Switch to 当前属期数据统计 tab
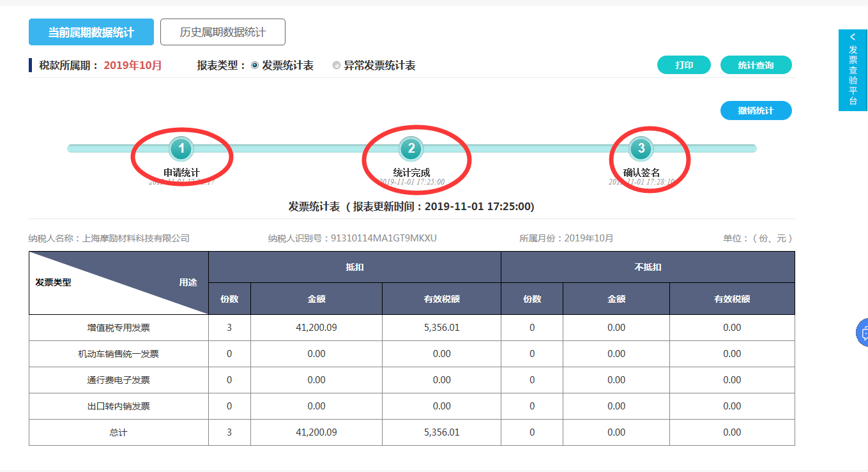 [91, 32]
